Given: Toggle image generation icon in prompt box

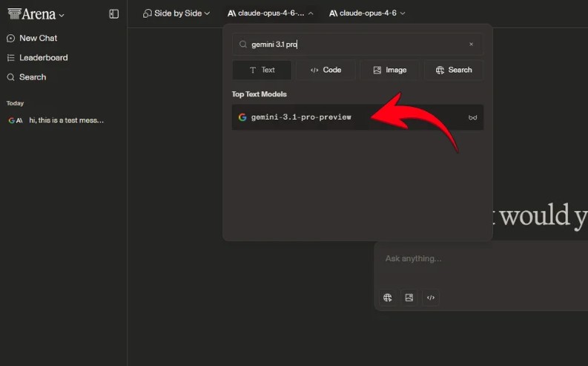Looking at the screenshot, I should coord(409,298).
